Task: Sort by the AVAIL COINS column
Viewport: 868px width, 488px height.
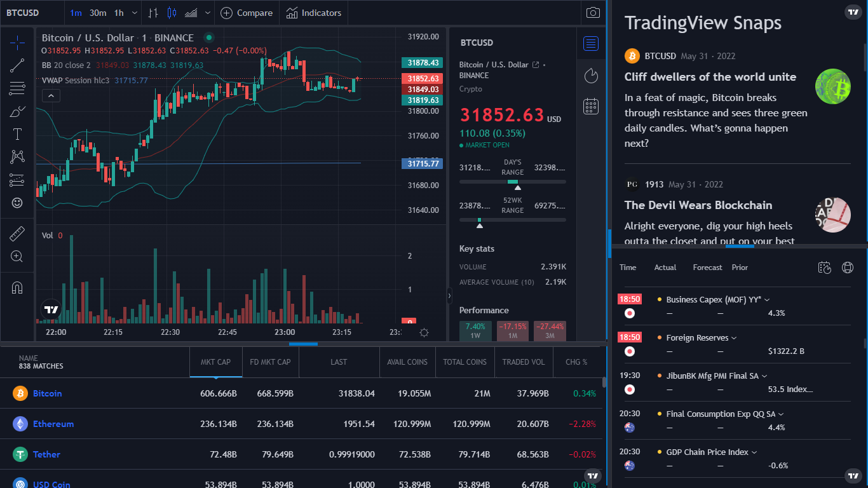Action: click(x=407, y=362)
